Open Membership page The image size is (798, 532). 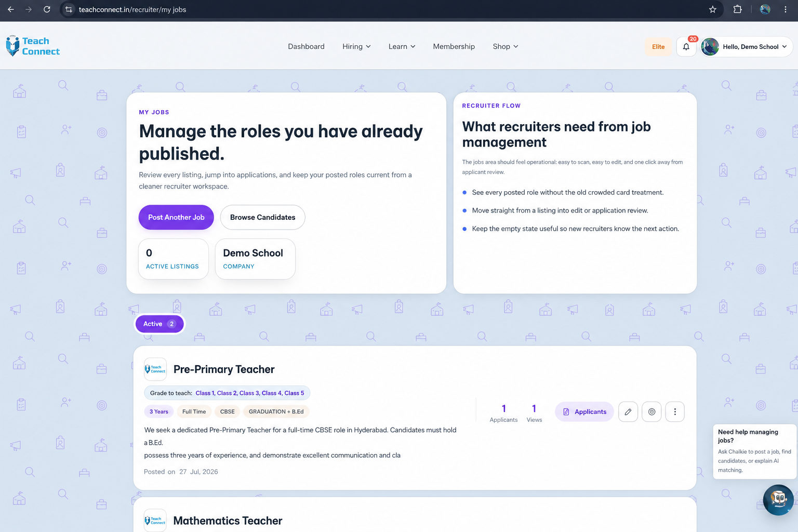(454, 47)
